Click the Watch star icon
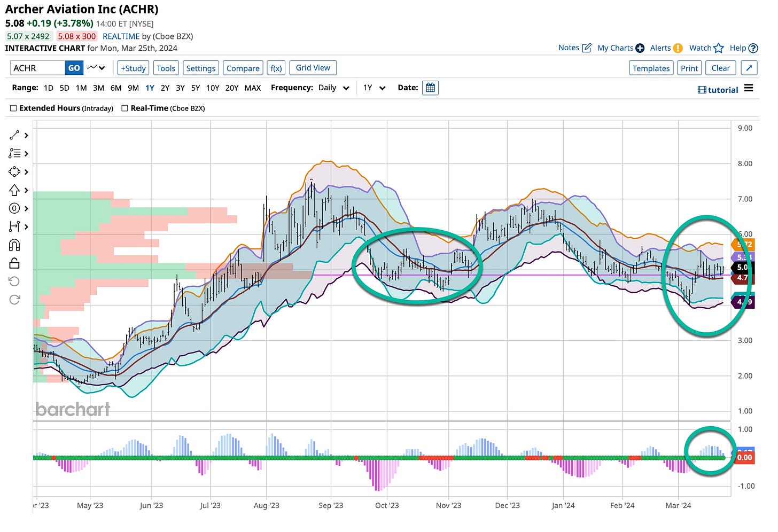The image size is (778, 532). tap(719, 48)
